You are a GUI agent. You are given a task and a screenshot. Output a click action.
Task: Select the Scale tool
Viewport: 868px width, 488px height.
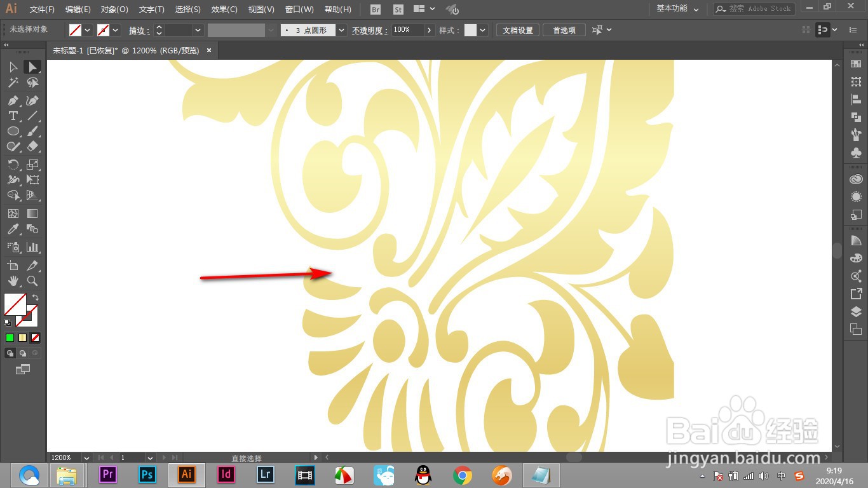pos(32,165)
